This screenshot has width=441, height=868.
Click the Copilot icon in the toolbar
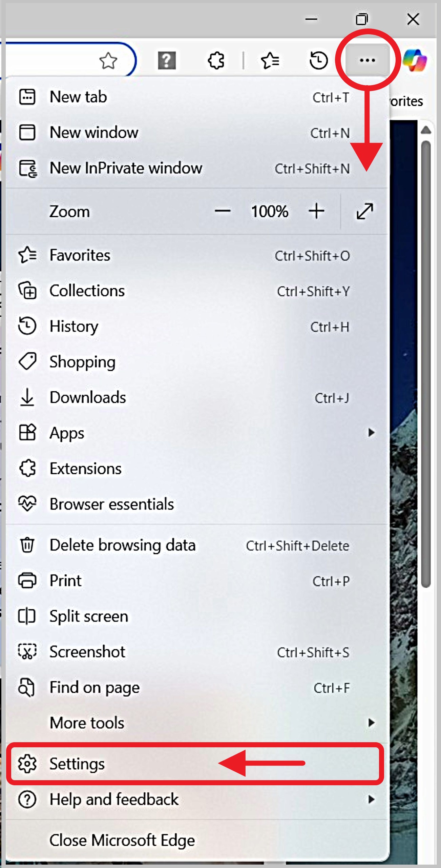[415, 60]
